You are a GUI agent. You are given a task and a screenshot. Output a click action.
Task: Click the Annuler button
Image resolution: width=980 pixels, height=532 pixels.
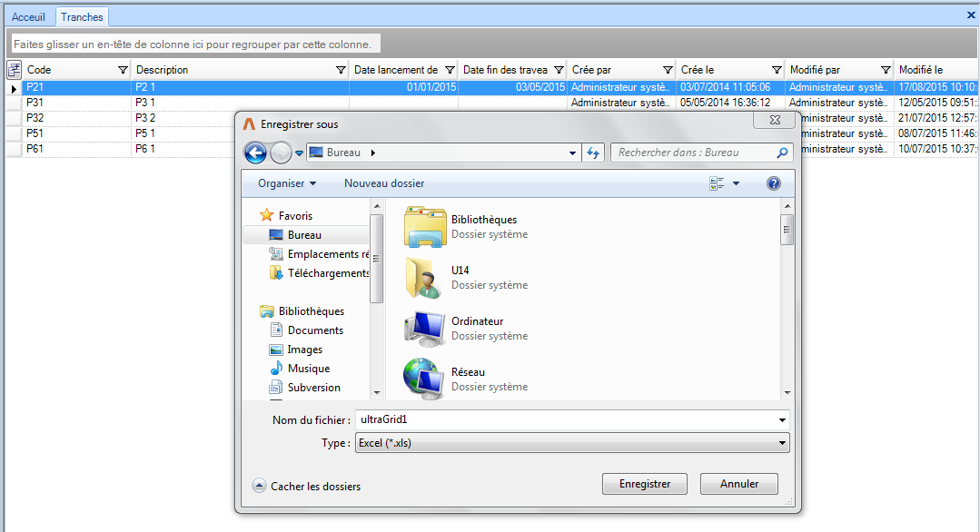(738, 484)
